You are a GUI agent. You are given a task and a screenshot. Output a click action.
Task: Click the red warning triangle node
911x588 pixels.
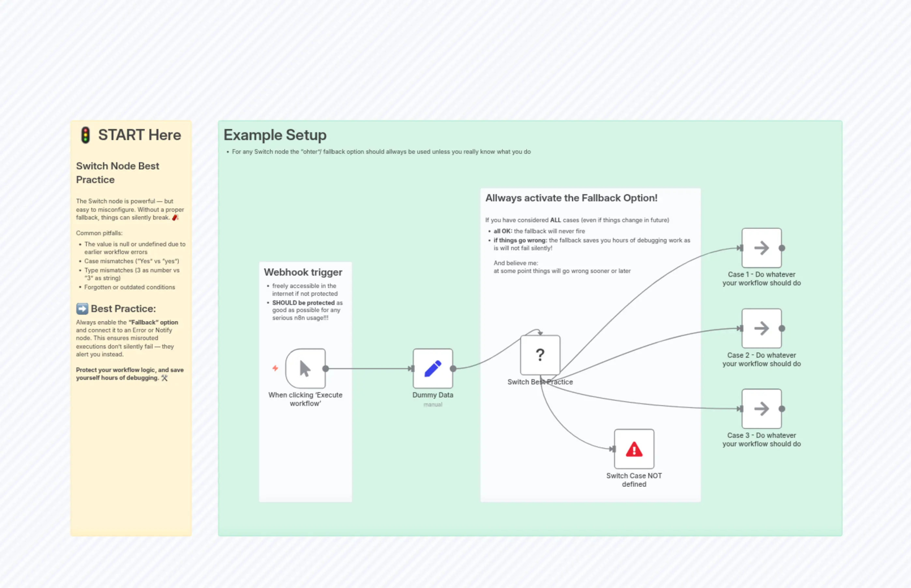click(x=634, y=449)
